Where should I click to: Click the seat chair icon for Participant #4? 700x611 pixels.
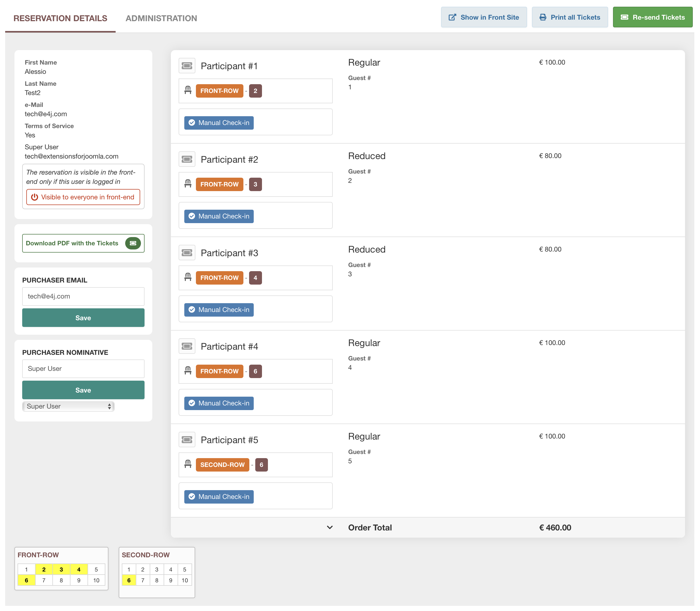[188, 371]
